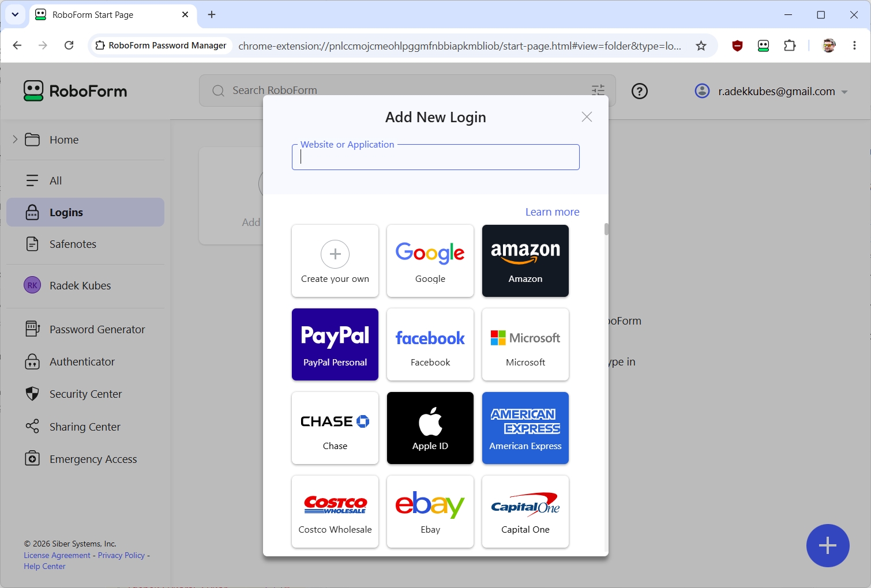The image size is (871, 588).
Task: Select the Chase login tile
Action: coord(335,428)
